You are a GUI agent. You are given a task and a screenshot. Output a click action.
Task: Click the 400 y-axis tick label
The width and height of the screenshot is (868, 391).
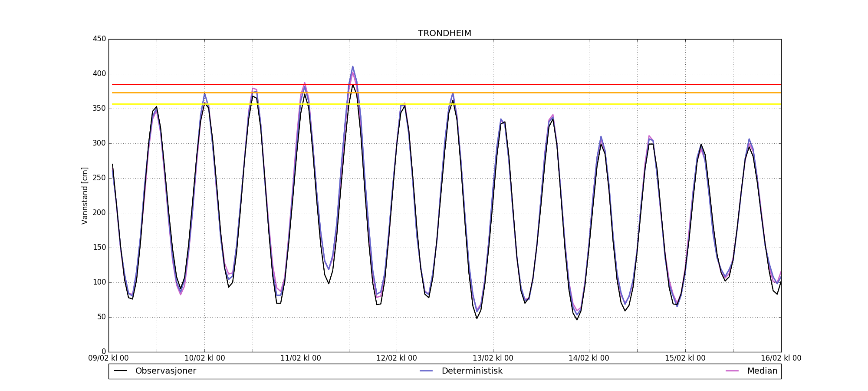99,74
